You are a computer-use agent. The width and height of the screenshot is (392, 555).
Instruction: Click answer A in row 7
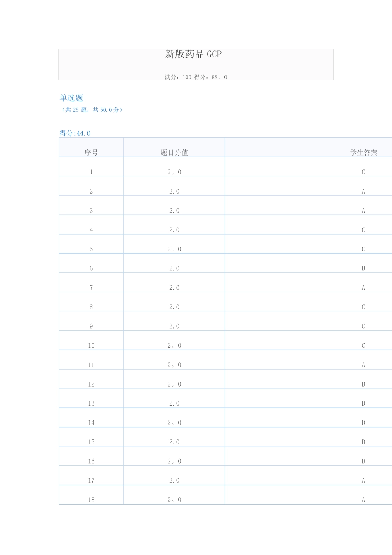coord(364,288)
